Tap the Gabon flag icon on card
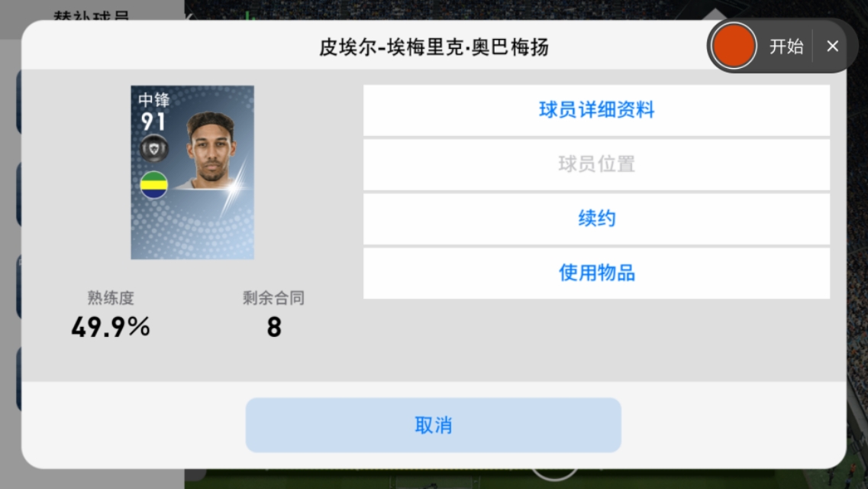Image resolution: width=868 pixels, height=489 pixels. point(154,185)
